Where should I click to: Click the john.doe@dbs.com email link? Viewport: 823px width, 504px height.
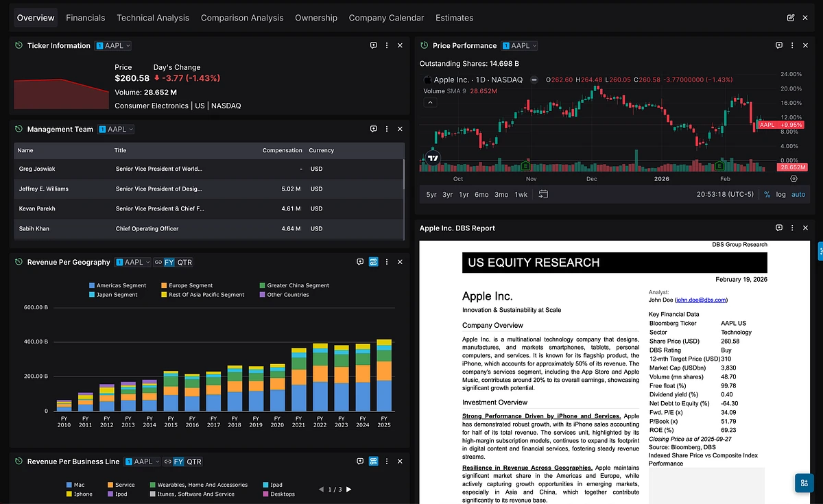(701, 300)
